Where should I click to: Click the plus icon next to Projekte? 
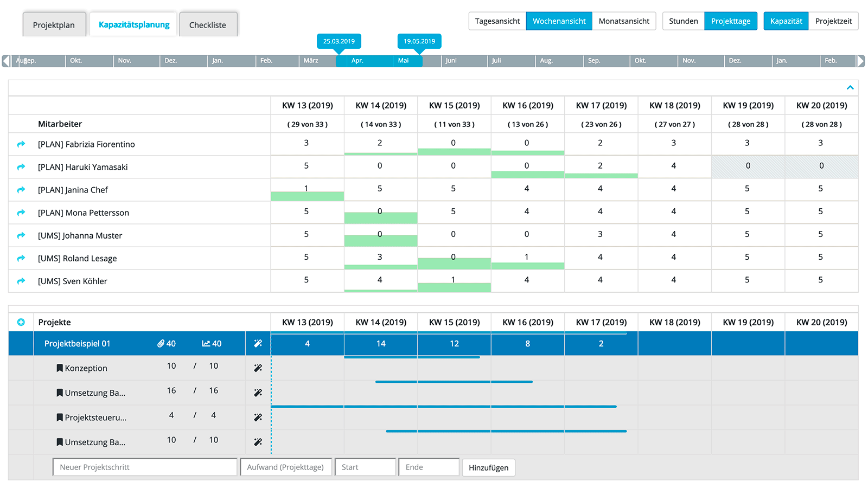[21, 322]
